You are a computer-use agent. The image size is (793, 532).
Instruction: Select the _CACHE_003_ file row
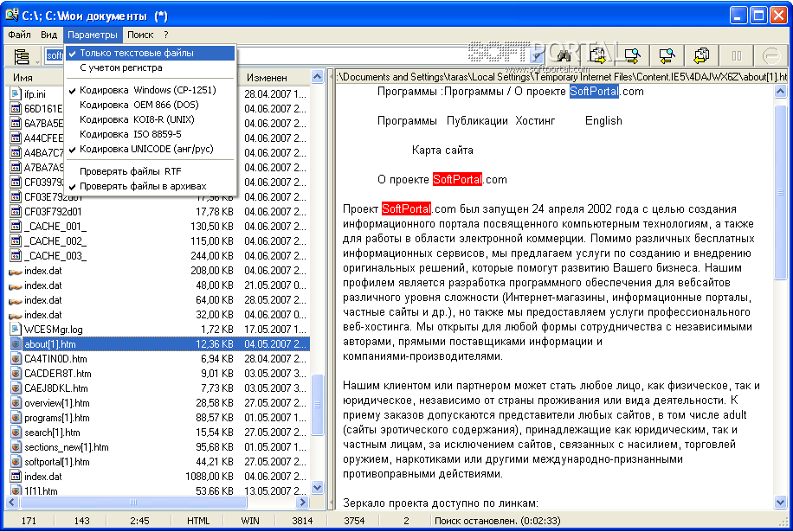(x=158, y=256)
